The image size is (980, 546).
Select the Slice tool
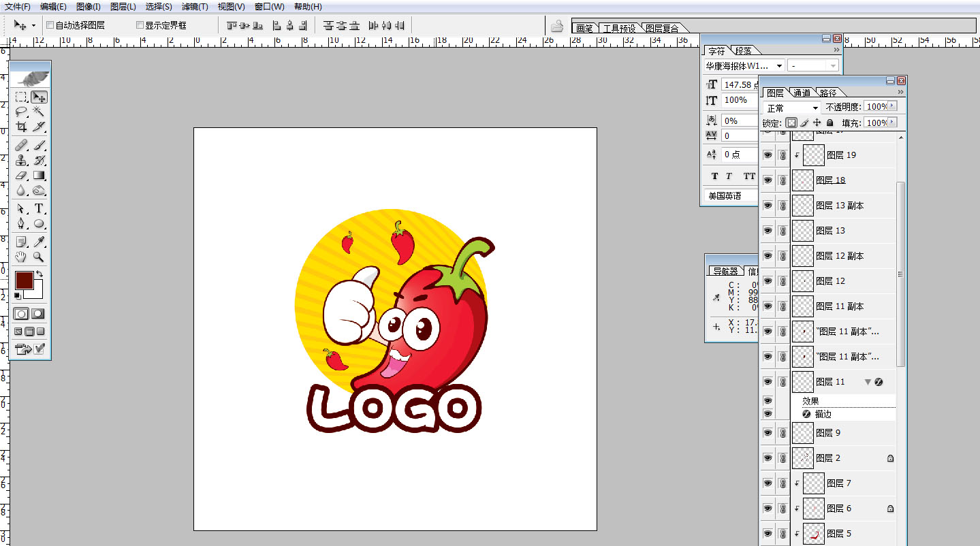click(39, 127)
